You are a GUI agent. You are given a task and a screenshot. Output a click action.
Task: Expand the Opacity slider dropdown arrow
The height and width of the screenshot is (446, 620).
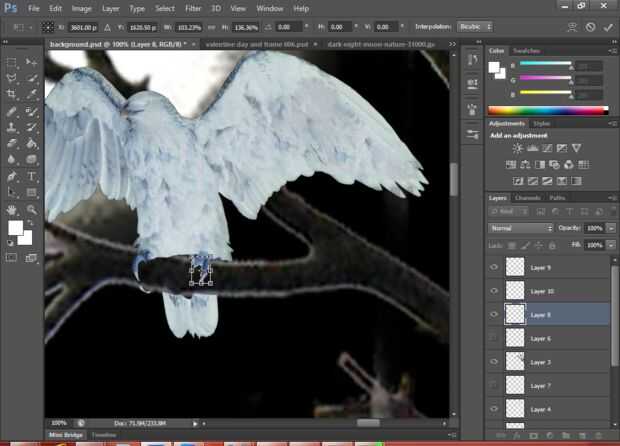(611, 228)
